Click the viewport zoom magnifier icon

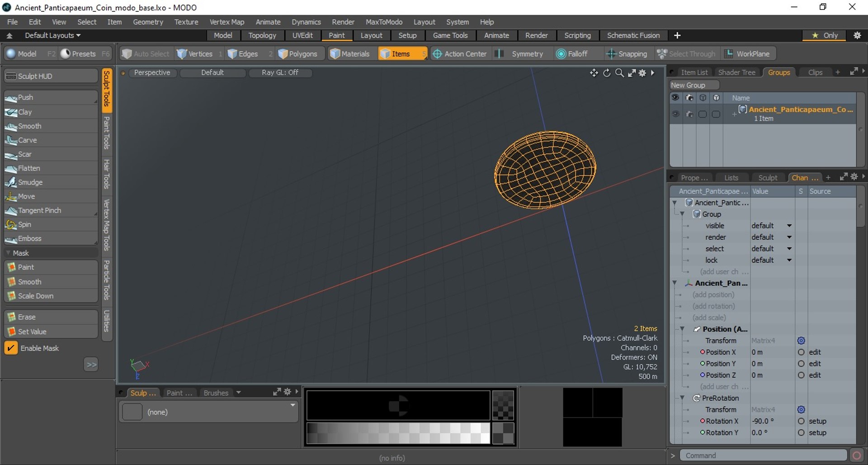click(x=619, y=73)
